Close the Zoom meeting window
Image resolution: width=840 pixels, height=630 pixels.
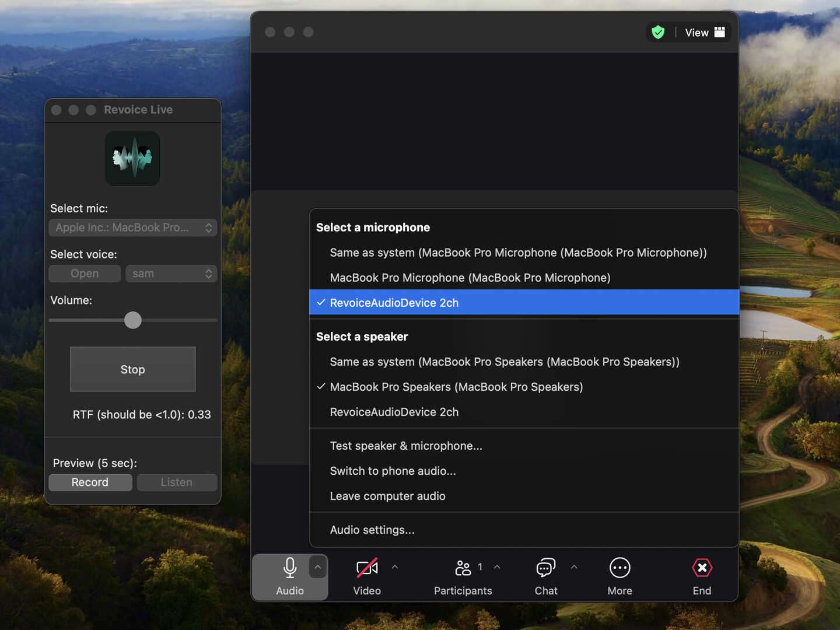[270, 32]
